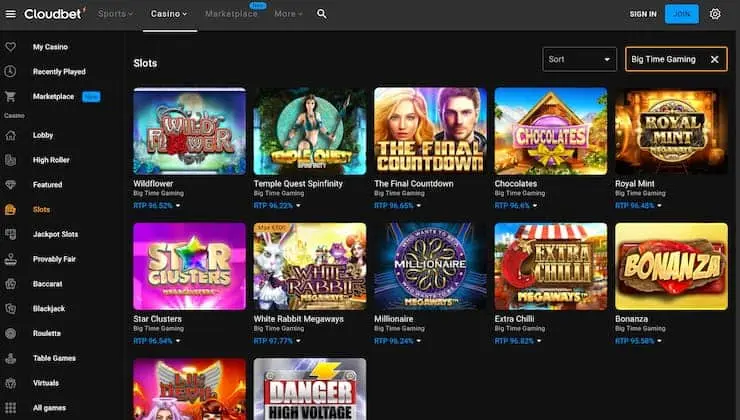740x420 pixels.
Task: Click the Lobby home icon
Action: coord(10,135)
